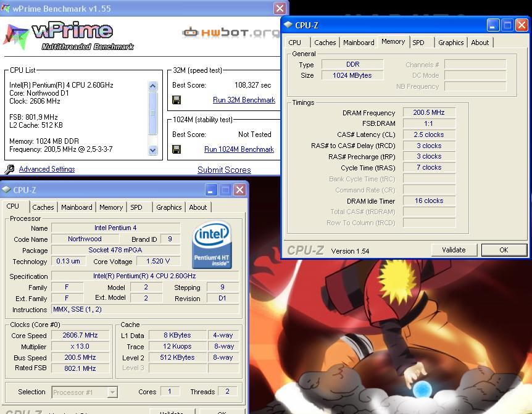Viewport: 532px width, 414px height.
Task: Open SPD tab in Memory window
Action: (x=418, y=43)
